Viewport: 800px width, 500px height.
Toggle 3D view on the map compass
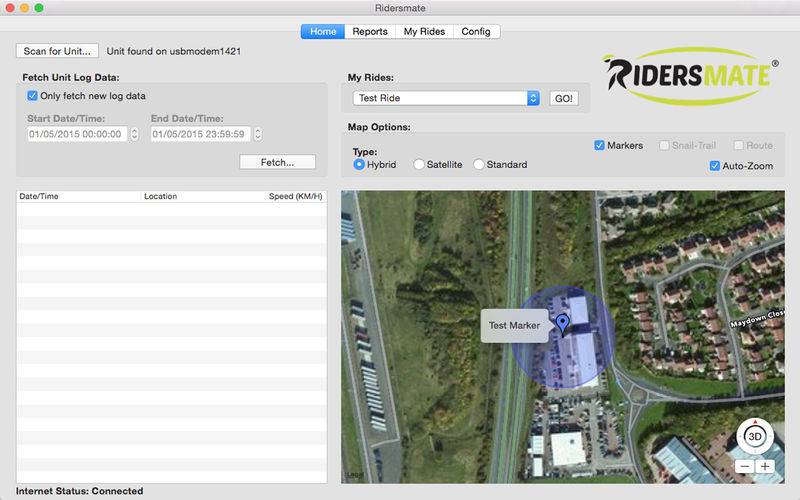pyautogui.click(x=755, y=436)
